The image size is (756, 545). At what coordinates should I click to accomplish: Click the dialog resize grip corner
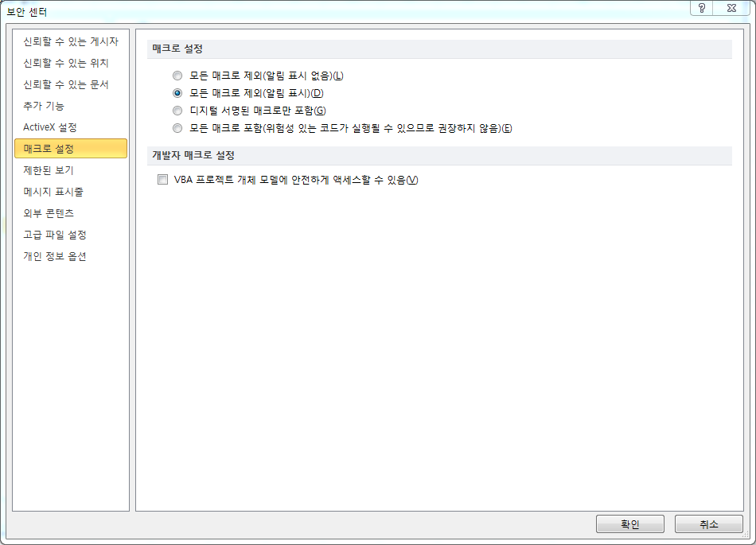[746, 535]
